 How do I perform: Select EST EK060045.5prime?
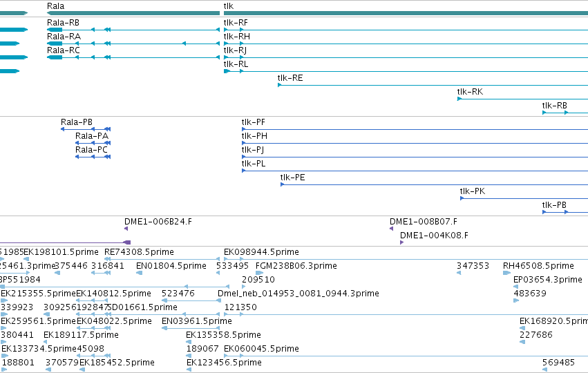pyautogui.click(x=406, y=356)
